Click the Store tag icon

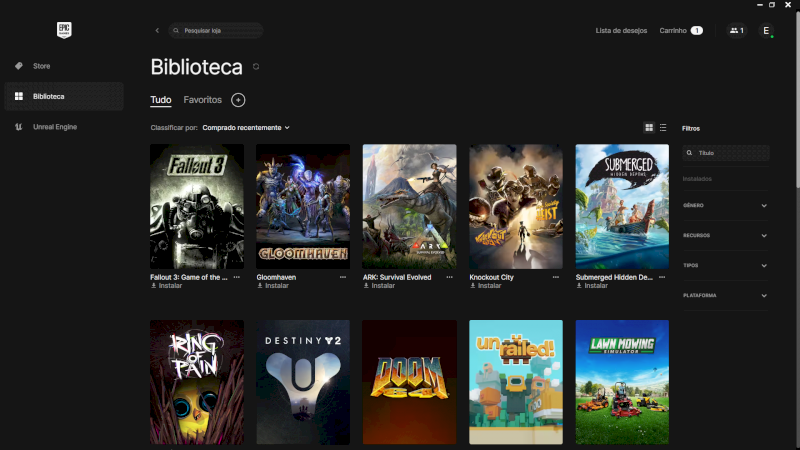tap(19, 66)
